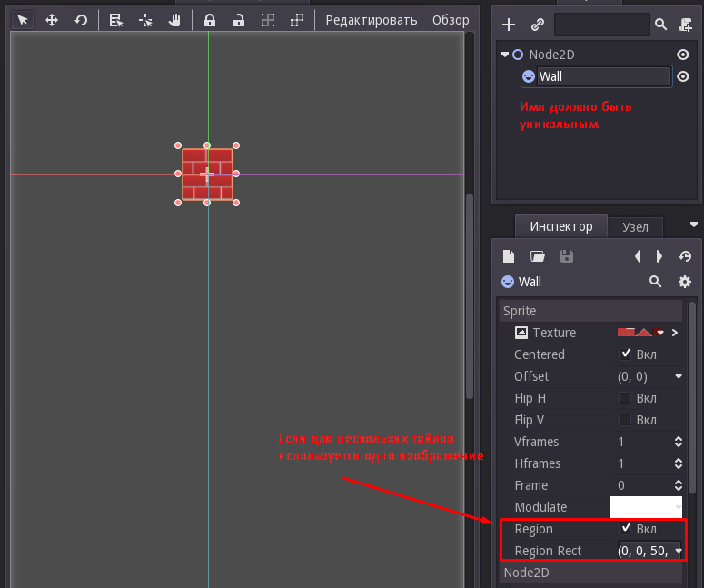
Task: Click the Hframes value 1
Action: tap(621, 463)
